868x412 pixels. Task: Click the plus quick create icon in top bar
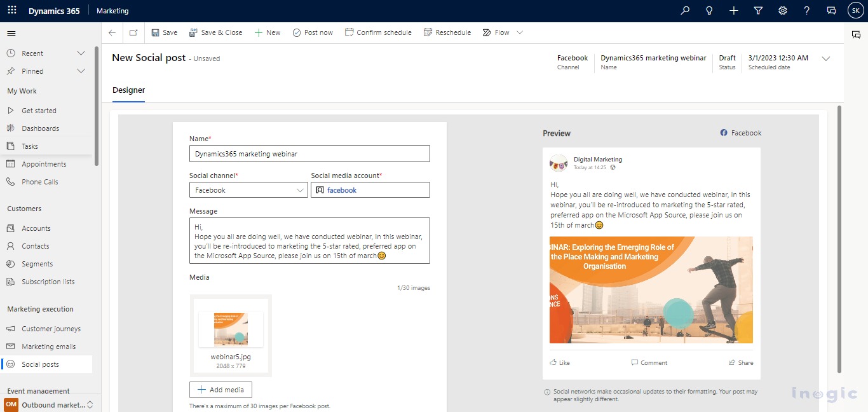(x=734, y=11)
